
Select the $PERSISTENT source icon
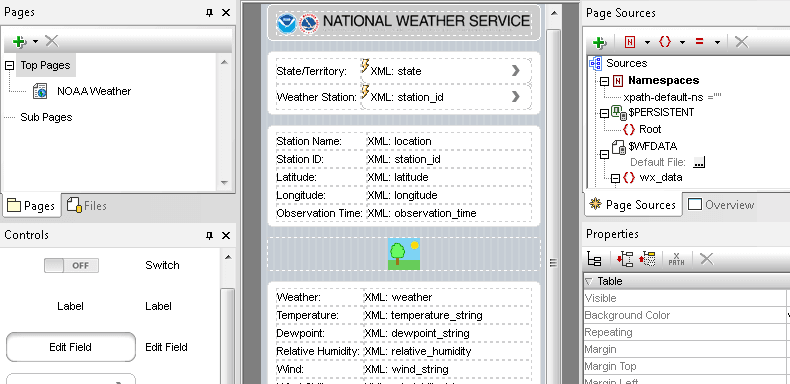(620, 112)
